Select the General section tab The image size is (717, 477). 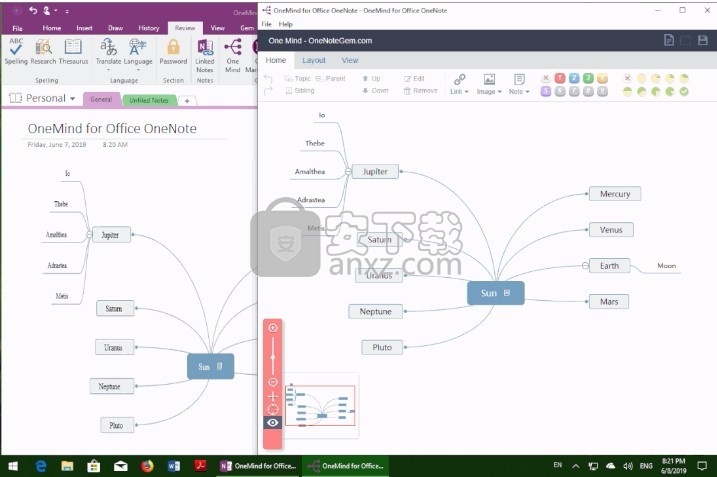coord(101,99)
